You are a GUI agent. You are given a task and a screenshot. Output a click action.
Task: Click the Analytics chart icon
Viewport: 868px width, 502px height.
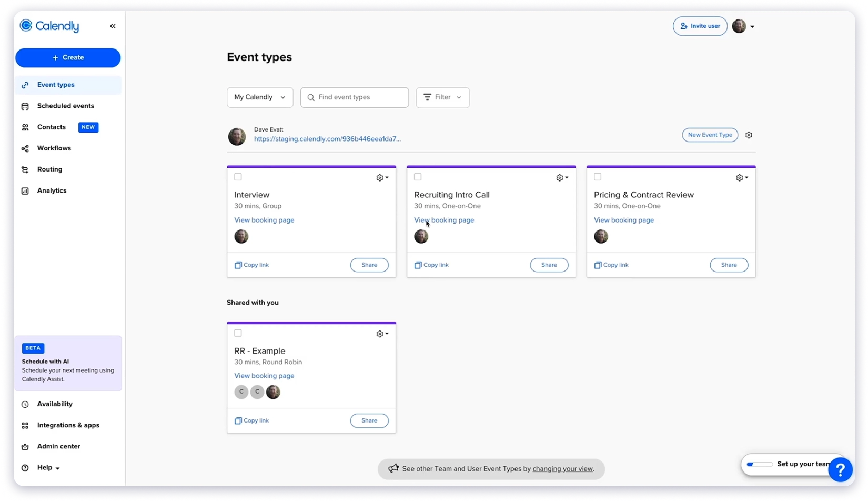pos(25,191)
